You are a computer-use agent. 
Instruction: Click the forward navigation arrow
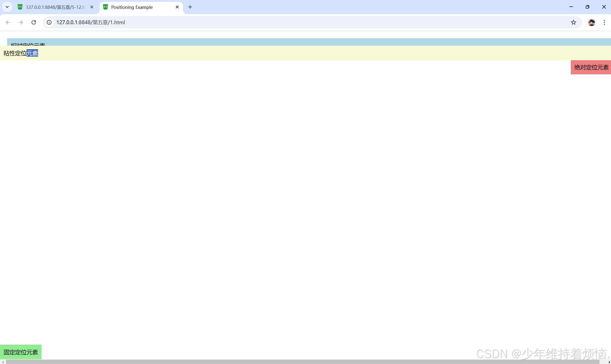(x=21, y=22)
